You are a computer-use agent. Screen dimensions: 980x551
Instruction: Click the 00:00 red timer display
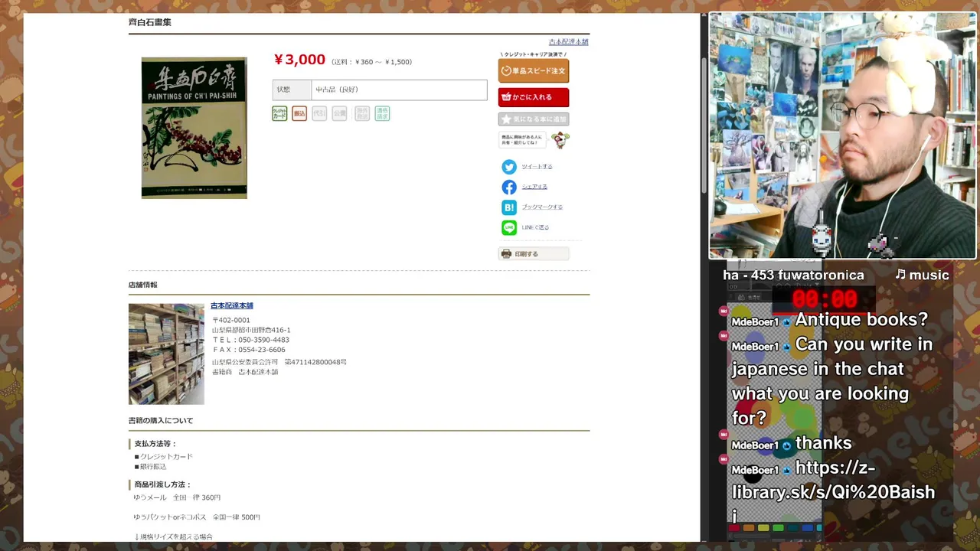[825, 299]
